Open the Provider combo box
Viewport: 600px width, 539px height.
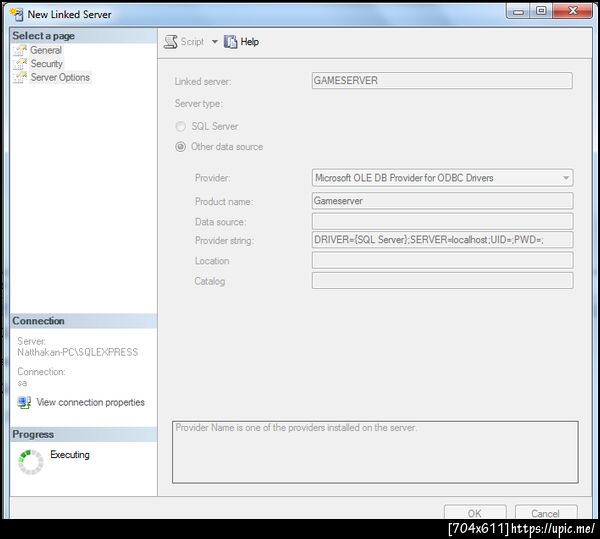pos(442,178)
